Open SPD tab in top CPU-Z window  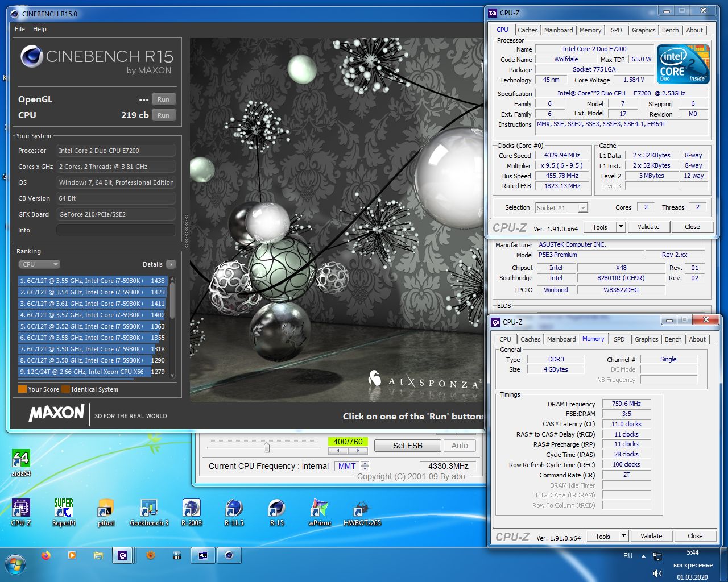pos(617,30)
